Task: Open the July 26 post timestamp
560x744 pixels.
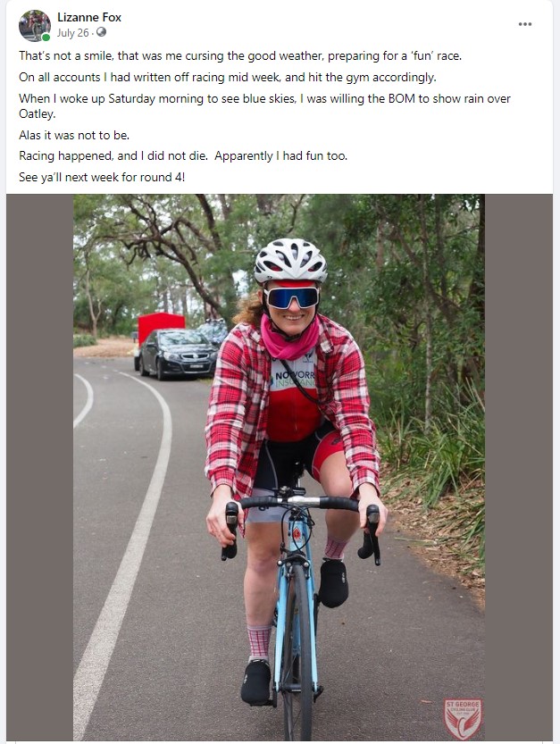Action: pos(74,32)
